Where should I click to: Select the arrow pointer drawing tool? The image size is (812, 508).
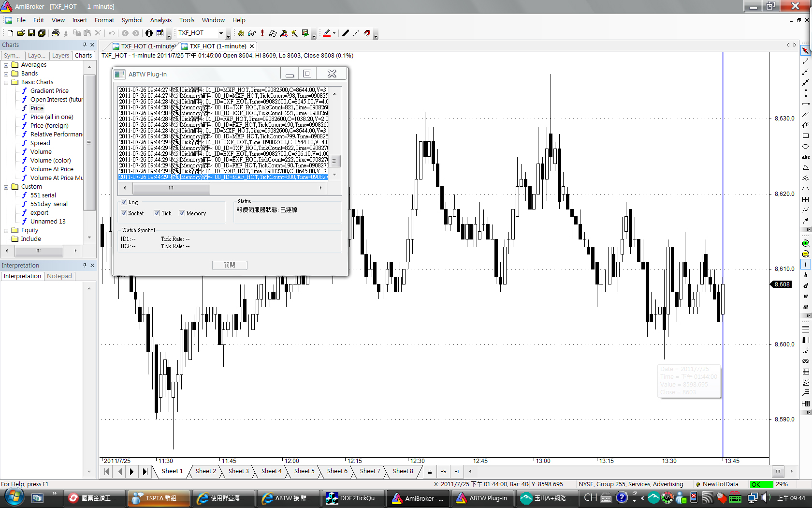pyautogui.click(x=805, y=50)
